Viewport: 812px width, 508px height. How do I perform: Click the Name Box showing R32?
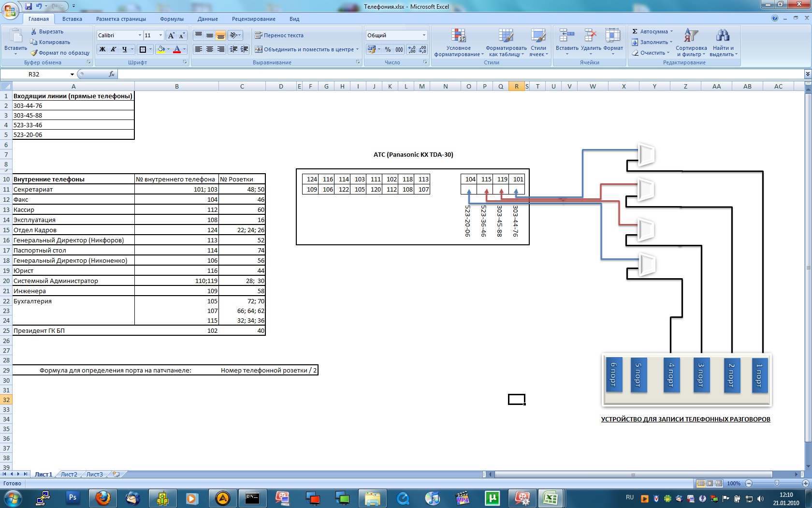click(x=34, y=74)
